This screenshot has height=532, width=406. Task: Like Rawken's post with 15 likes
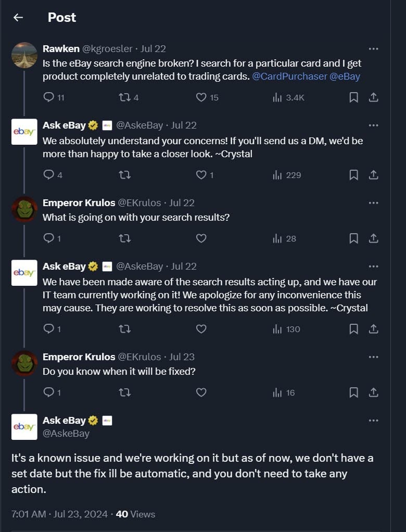(x=201, y=97)
